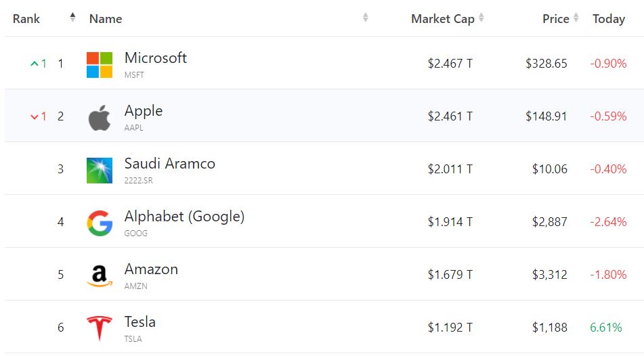Screen dimensions: 644x356
Task: Click the Today column header
Action: 608,19
